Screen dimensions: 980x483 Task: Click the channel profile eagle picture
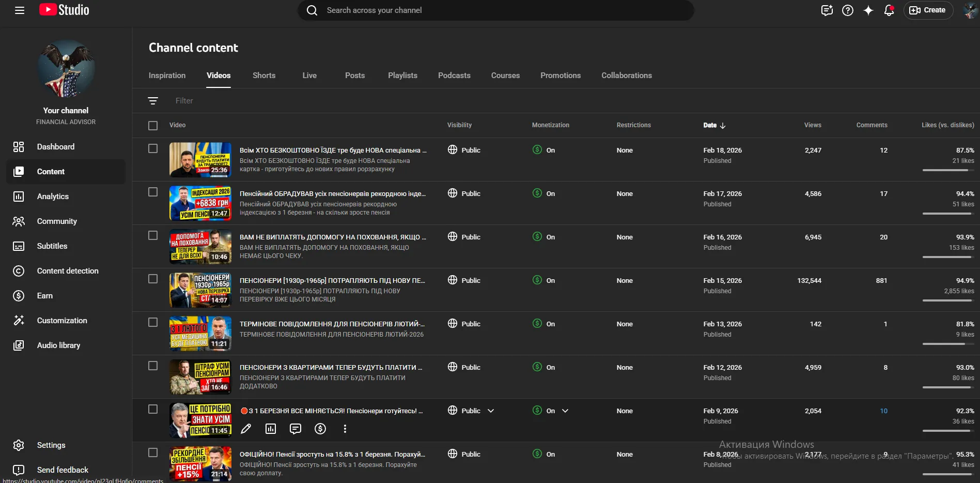coord(66,69)
